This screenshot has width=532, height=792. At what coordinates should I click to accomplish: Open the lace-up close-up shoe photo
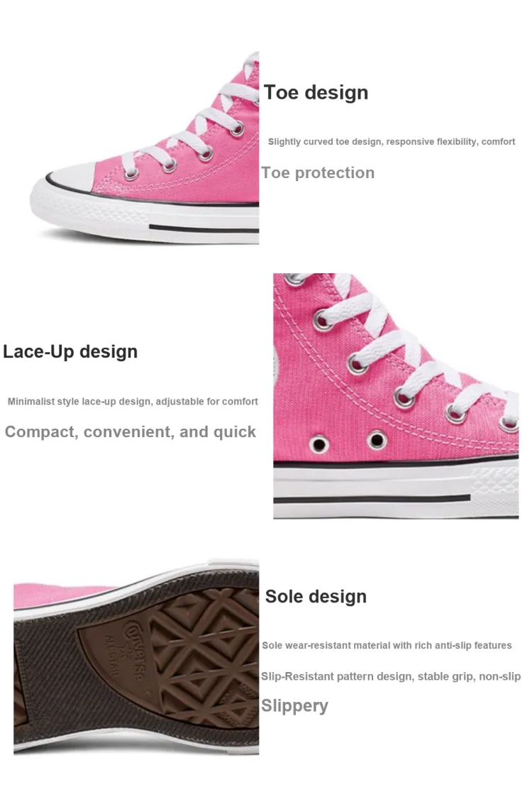coord(396,396)
